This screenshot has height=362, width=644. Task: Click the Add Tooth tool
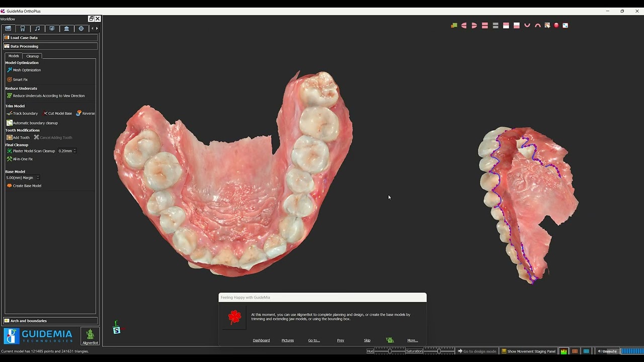pyautogui.click(x=18, y=137)
